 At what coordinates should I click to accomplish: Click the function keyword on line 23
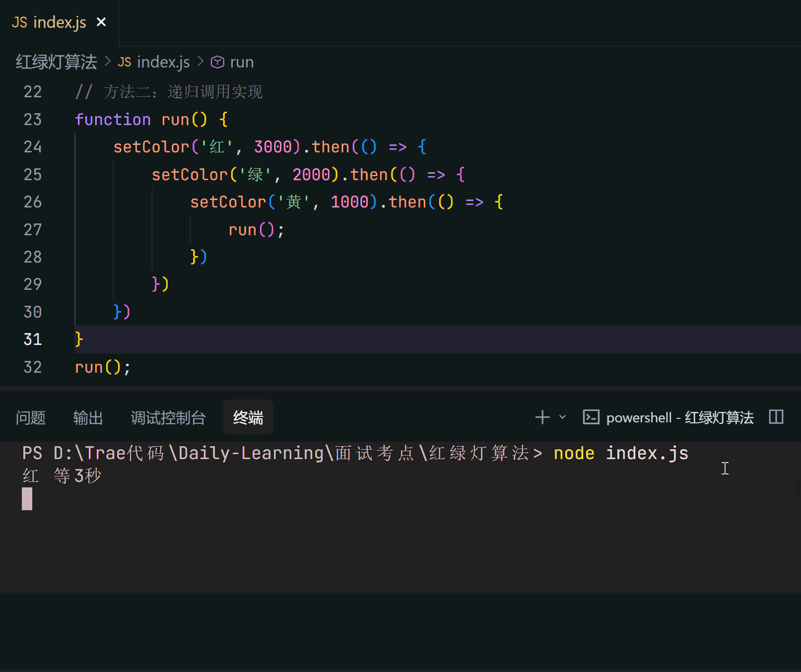113,120
